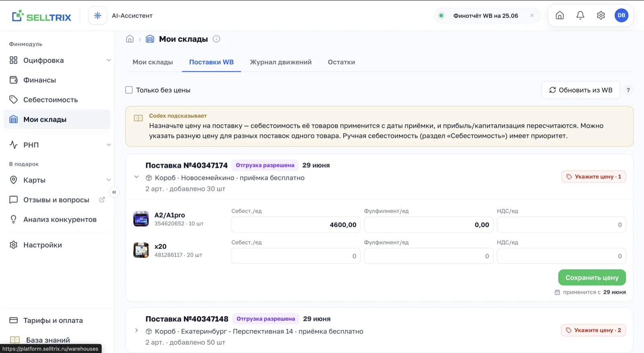Image resolution: width=644 pixels, height=353 pixels.
Task: Open База знаний
Action: coord(57,340)
